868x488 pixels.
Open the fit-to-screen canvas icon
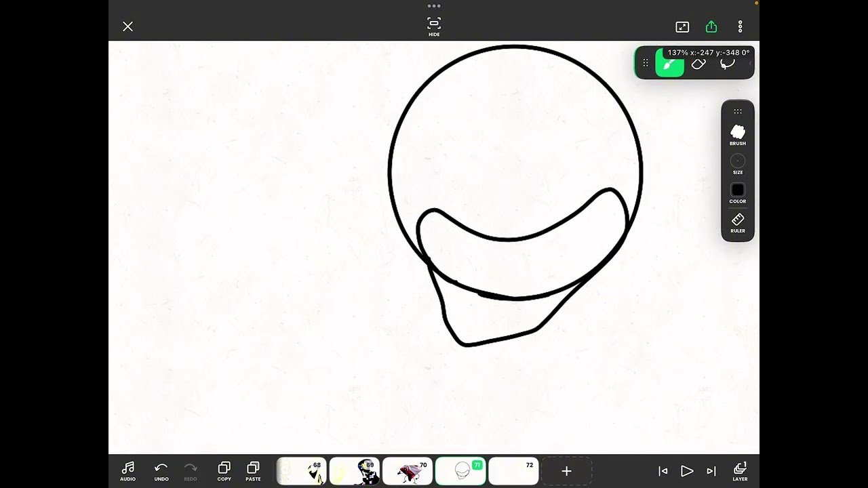pyautogui.click(x=682, y=26)
